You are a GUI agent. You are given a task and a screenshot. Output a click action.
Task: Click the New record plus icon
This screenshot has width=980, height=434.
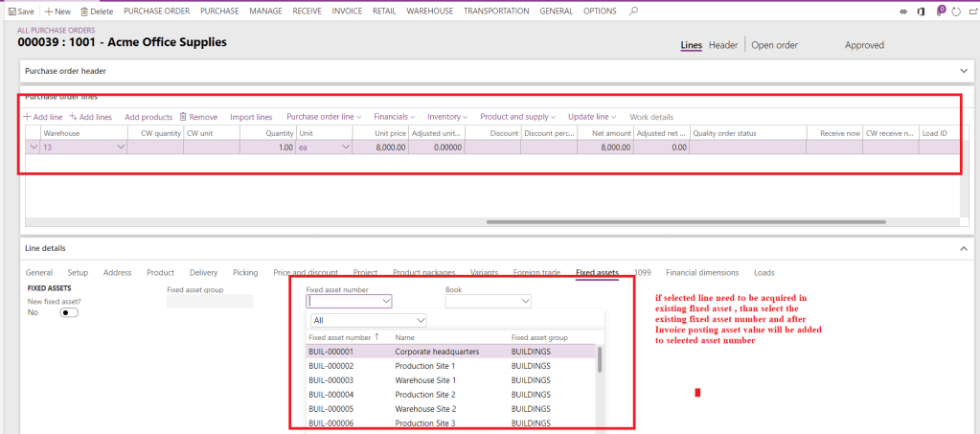49,11
